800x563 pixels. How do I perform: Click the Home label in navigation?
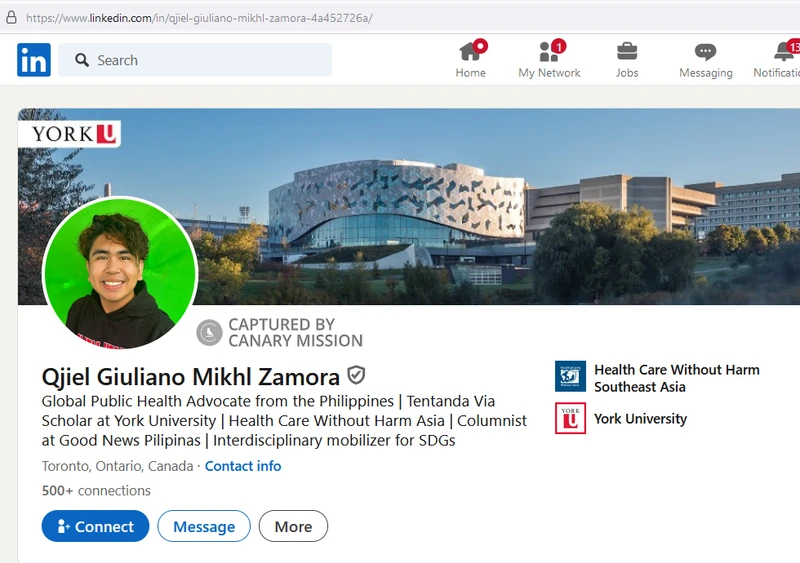coord(470,73)
